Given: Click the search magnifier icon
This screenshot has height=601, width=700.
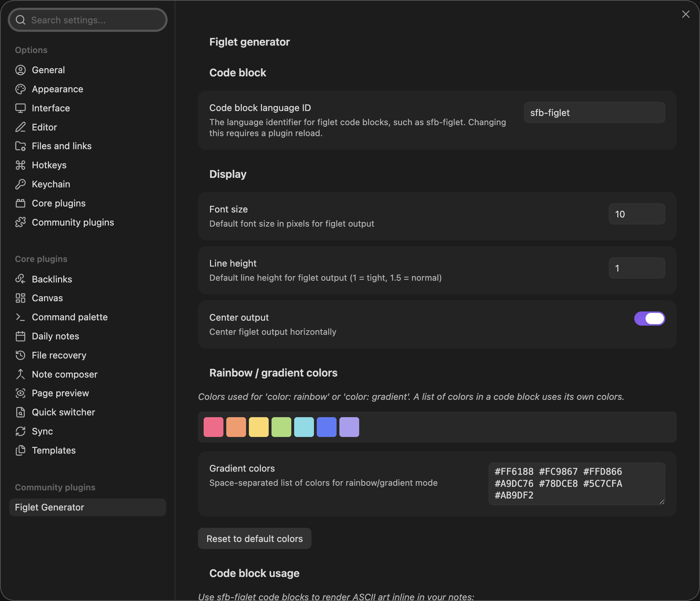Looking at the screenshot, I should coord(21,20).
